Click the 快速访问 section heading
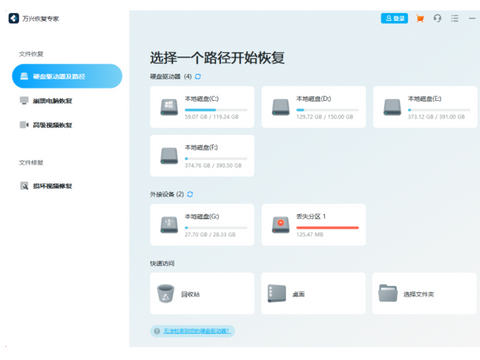The width and height of the screenshot is (480, 360). coord(162,263)
